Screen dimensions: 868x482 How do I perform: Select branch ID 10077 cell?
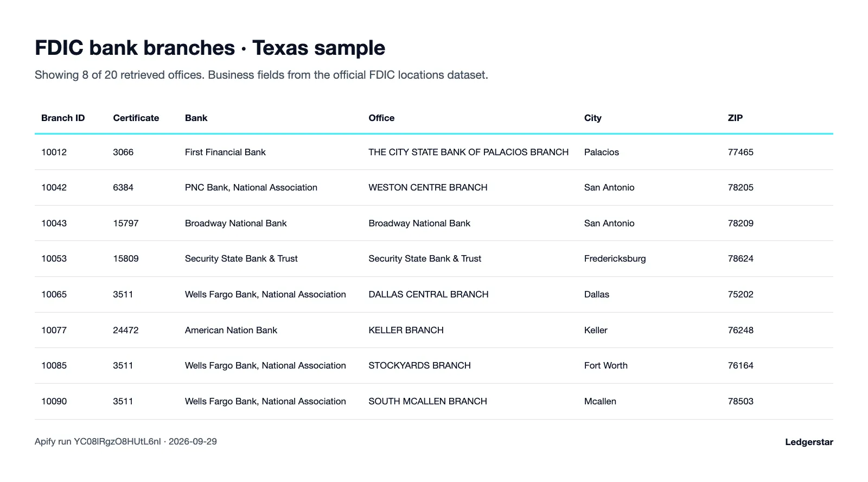click(x=54, y=330)
